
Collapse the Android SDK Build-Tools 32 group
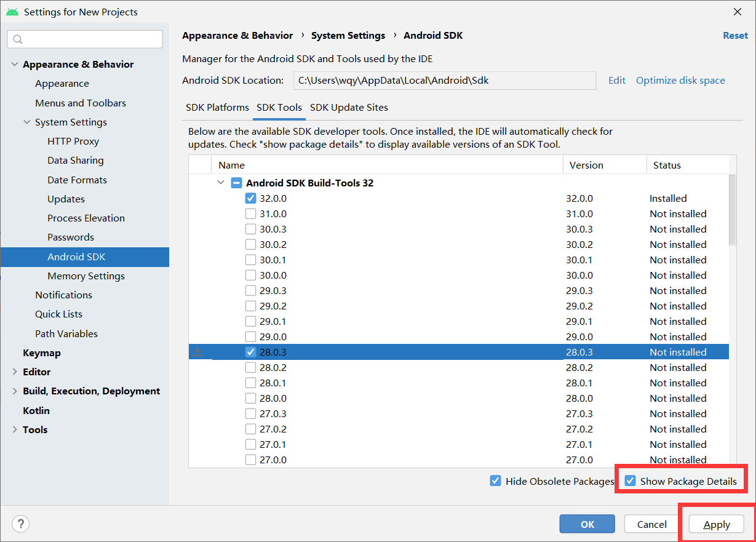click(221, 183)
